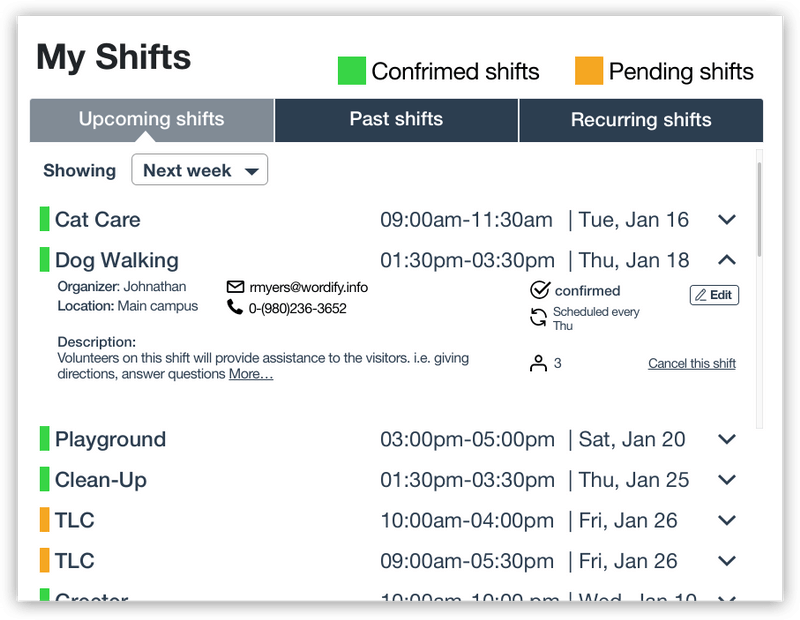Select the Upcoming shifts tab

(151, 120)
